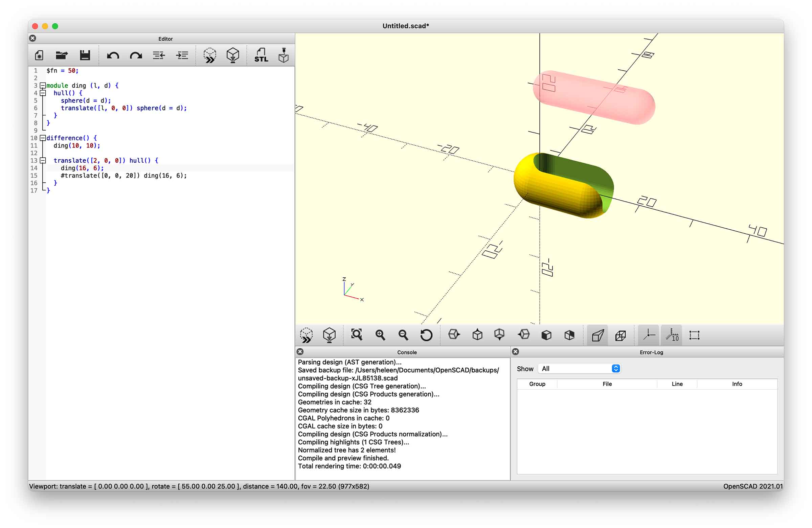This screenshot has width=812, height=528.
Task: Collapse the difference() block on line 10
Action: pos(43,138)
